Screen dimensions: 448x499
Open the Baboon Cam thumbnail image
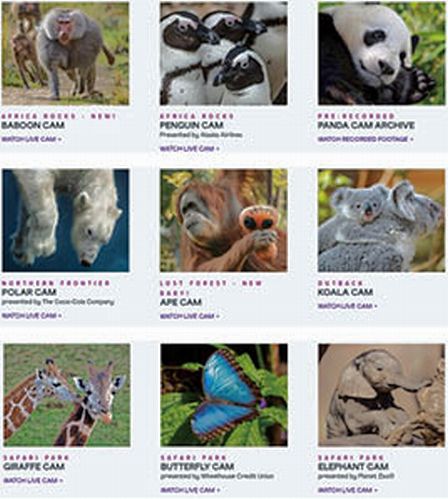65,53
